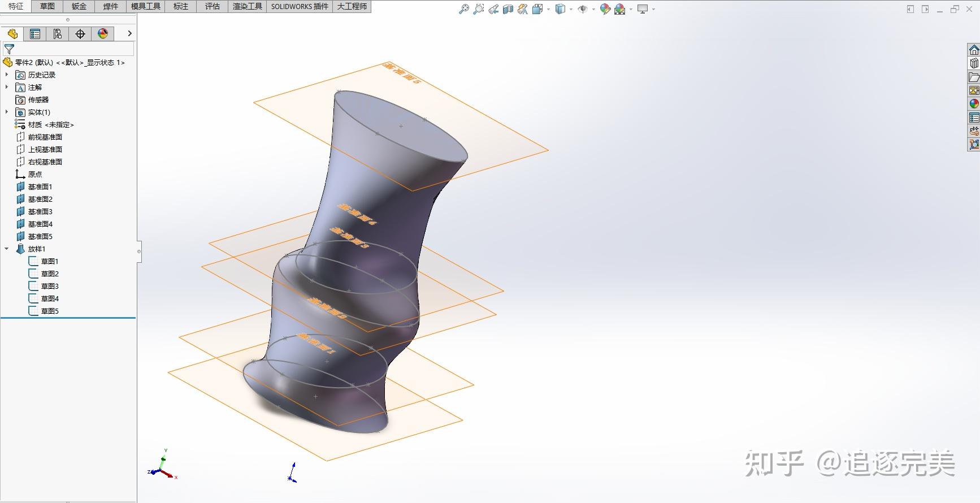980x503 pixels.
Task: Open the Dynamic Annotation Views icon
Action: pyautogui.click(x=523, y=9)
